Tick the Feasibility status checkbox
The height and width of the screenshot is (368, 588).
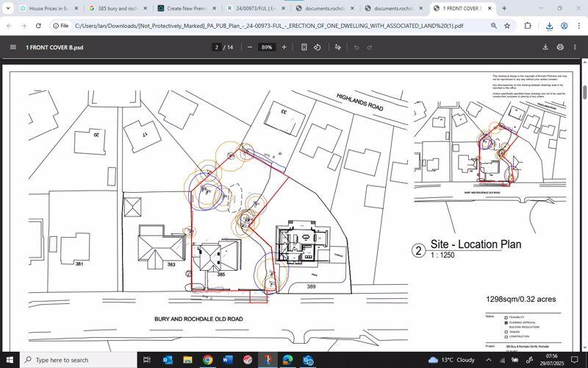pyautogui.click(x=506, y=317)
